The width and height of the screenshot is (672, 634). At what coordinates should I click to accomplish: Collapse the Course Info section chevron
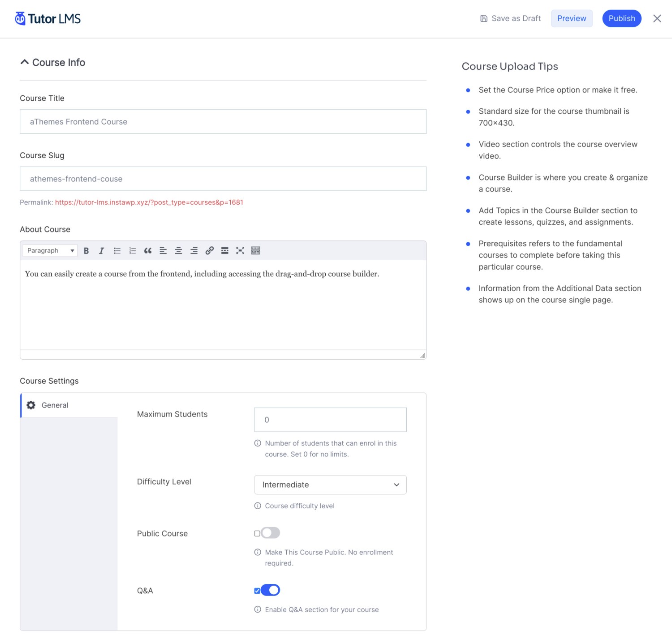(x=25, y=62)
